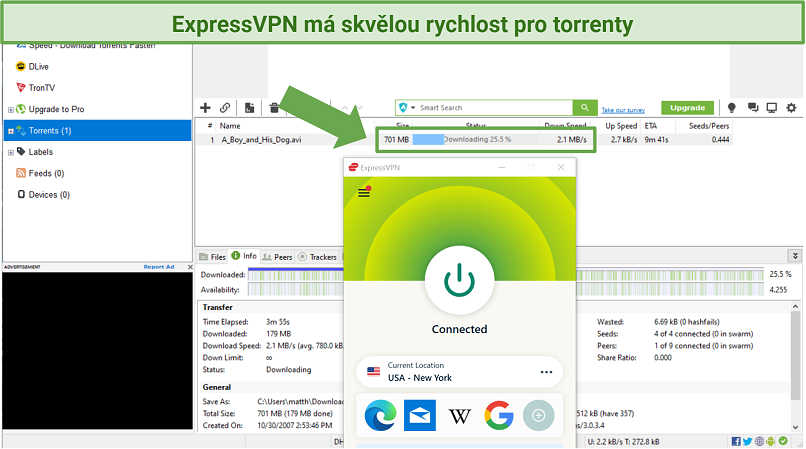Select the A_Boy_and_His_Dog.avi torrent row
This screenshot has width=806, height=449.
pyautogui.click(x=464, y=139)
